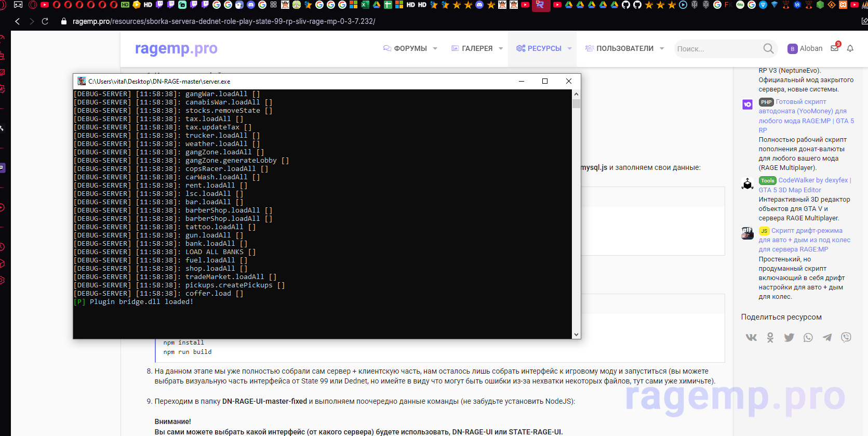Click the search magnifier icon
This screenshot has height=436, width=868.
coord(768,48)
